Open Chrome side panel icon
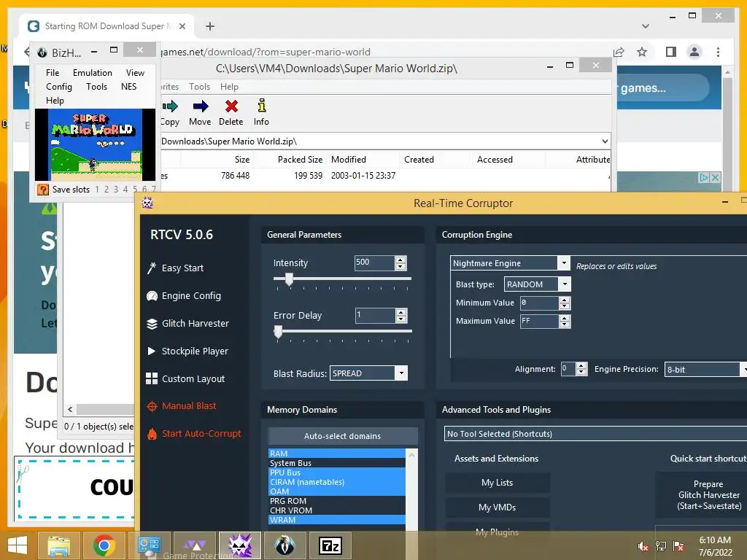747x560 pixels. [671, 52]
